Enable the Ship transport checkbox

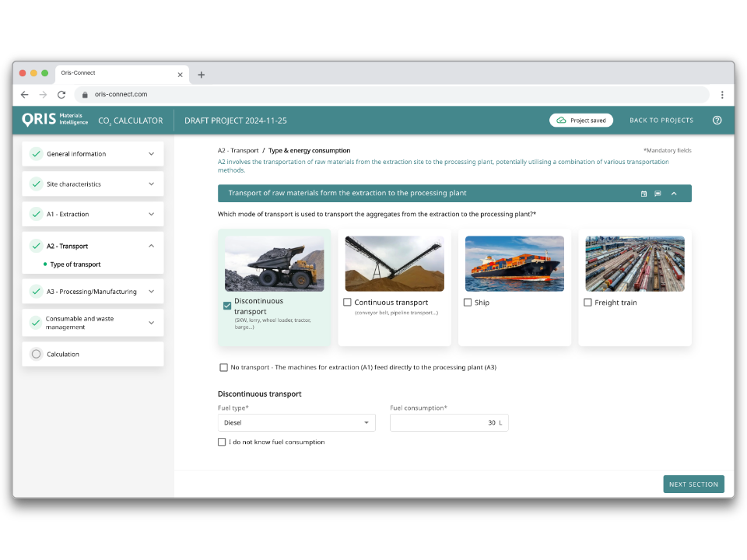coord(468,303)
